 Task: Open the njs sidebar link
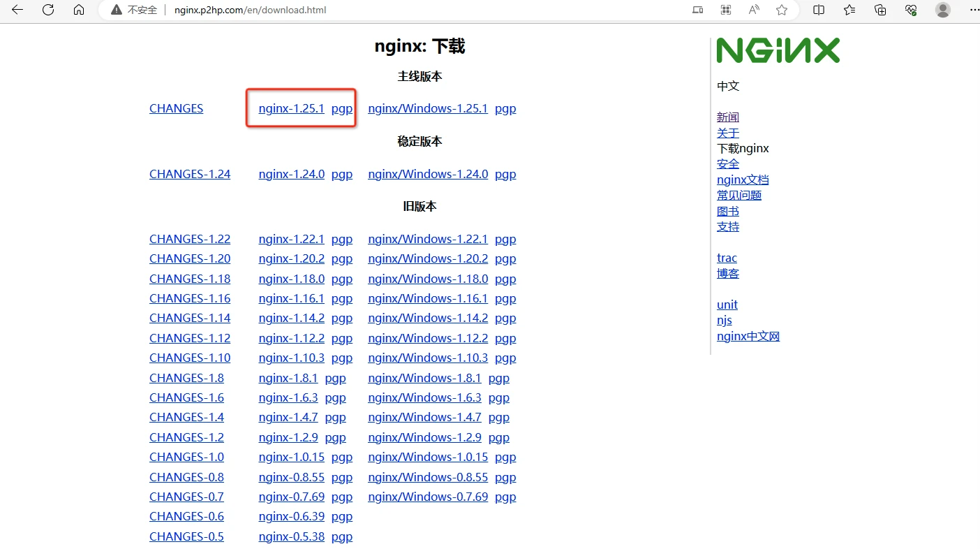pos(725,320)
